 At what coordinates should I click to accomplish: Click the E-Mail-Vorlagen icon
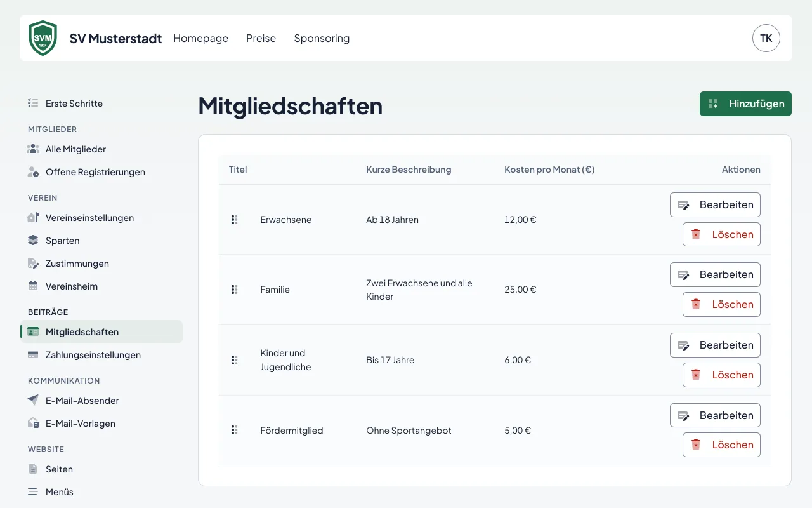click(x=33, y=423)
